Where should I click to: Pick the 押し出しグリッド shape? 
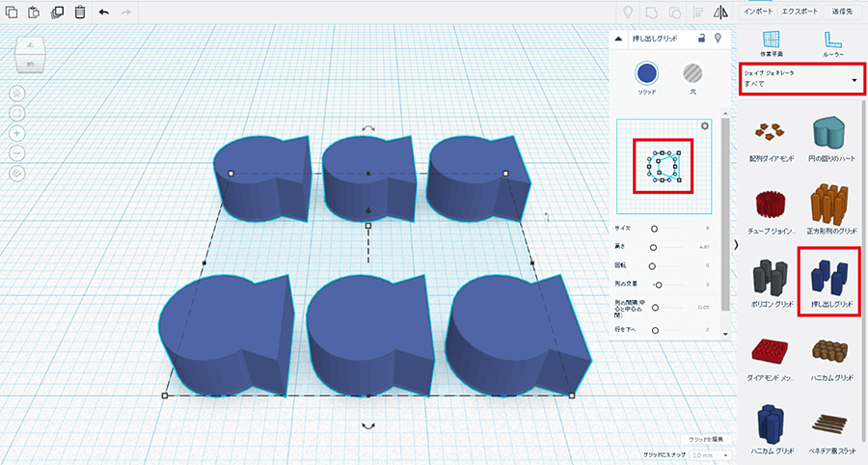[x=831, y=283]
